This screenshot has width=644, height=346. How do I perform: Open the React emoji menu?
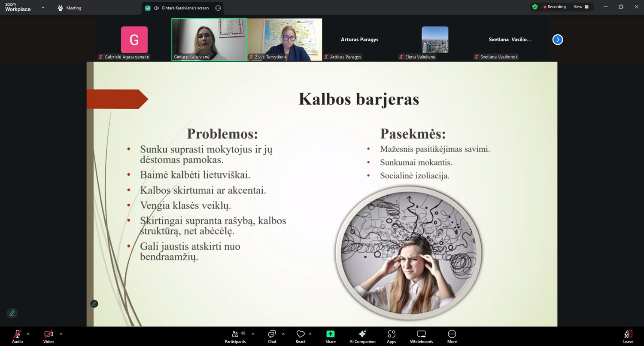pos(301,336)
